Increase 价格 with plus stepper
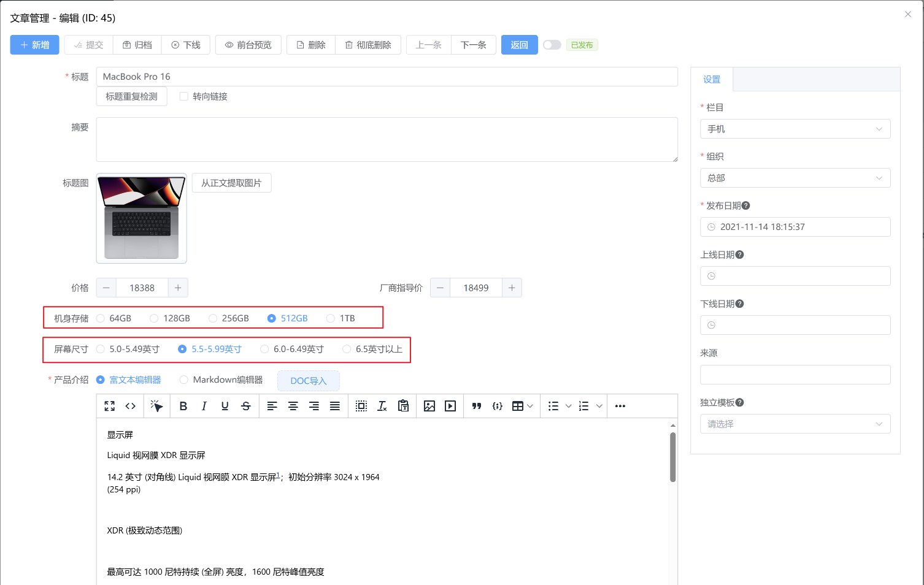924x585 pixels. click(x=178, y=288)
